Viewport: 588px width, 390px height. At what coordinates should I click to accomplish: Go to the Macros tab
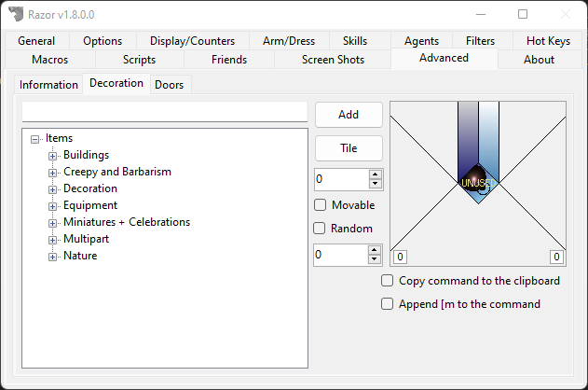[x=50, y=60]
